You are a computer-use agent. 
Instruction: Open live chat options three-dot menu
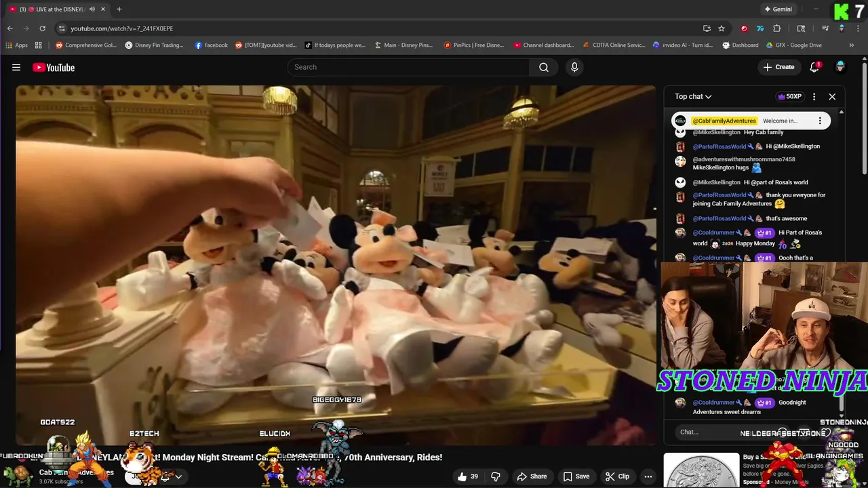coord(814,96)
